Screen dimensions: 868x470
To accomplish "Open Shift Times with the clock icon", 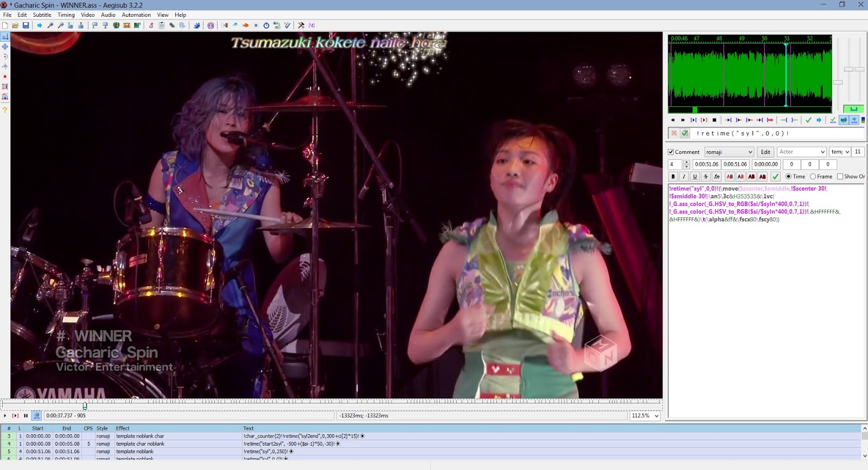I will 266,25.
